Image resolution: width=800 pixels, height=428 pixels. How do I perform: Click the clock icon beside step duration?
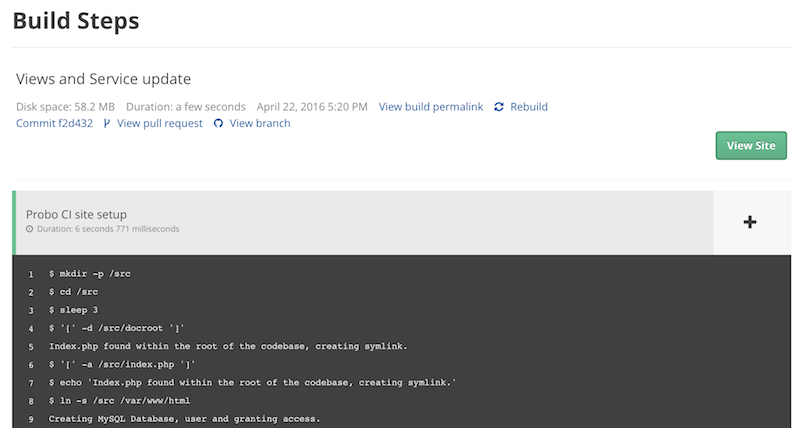(30, 230)
